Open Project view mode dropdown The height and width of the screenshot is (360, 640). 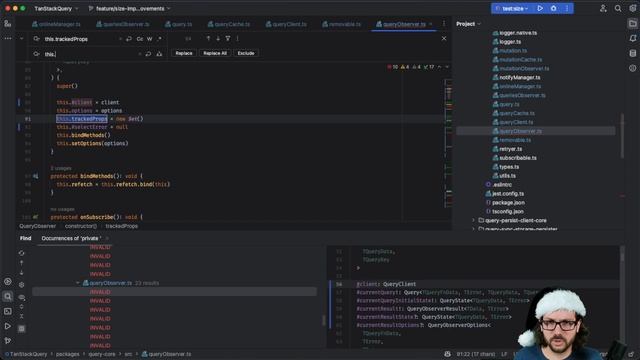point(468,24)
